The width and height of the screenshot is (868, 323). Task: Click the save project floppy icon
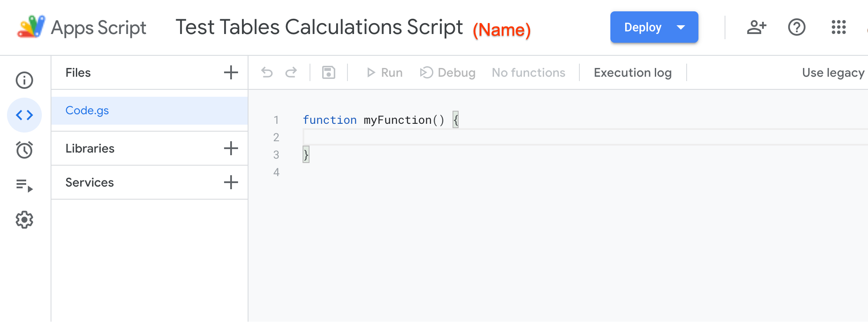(x=328, y=72)
